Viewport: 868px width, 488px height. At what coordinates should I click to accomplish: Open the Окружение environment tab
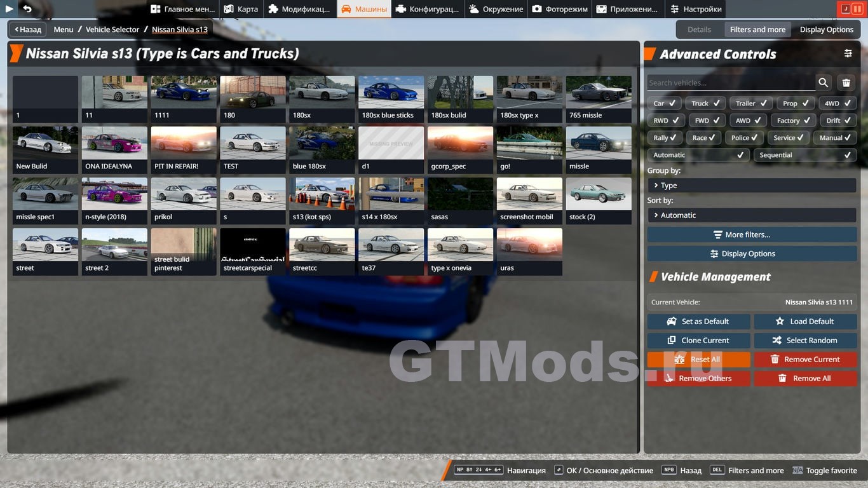(x=496, y=9)
